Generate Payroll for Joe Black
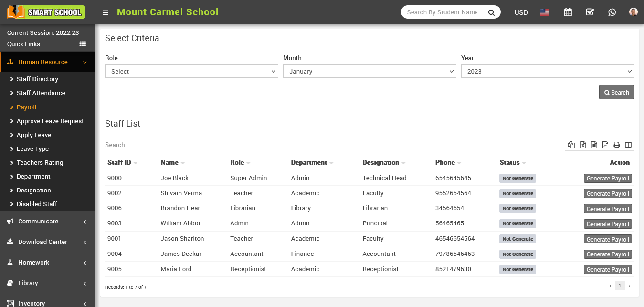Viewport: 644px width, 307px height. [607, 179]
